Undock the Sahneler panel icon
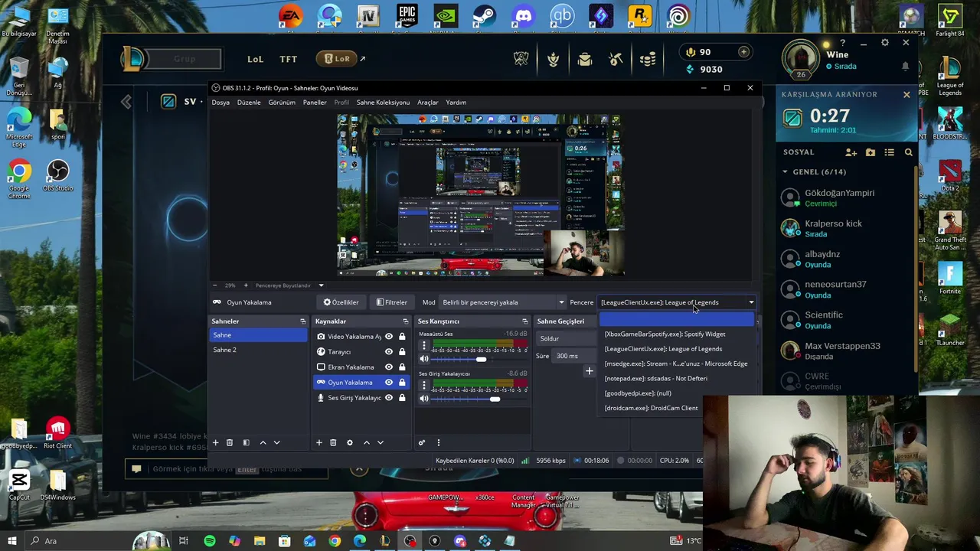This screenshot has width=980, height=551. [302, 321]
